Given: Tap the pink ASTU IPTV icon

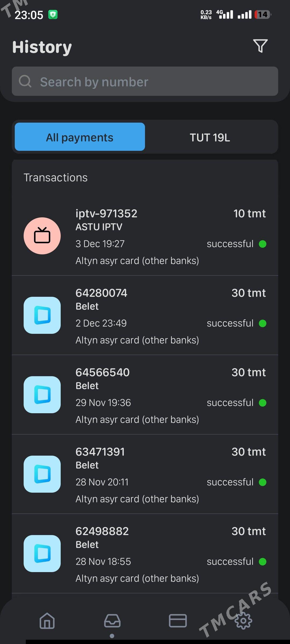Looking at the screenshot, I should click(42, 236).
